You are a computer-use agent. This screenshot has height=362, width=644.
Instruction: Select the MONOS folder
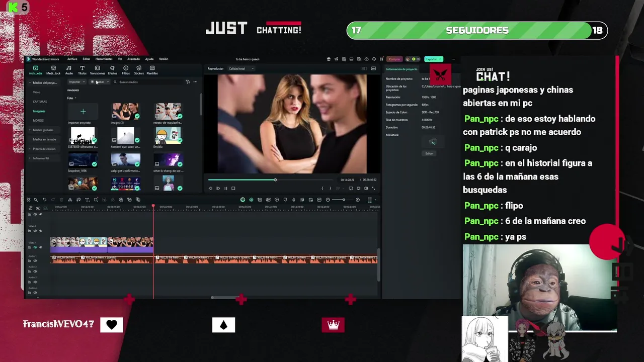(38, 120)
